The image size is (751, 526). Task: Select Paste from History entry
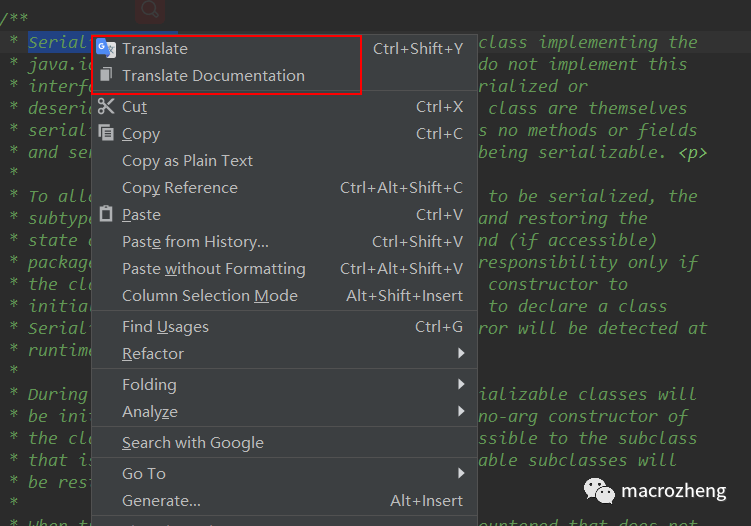(x=195, y=242)
